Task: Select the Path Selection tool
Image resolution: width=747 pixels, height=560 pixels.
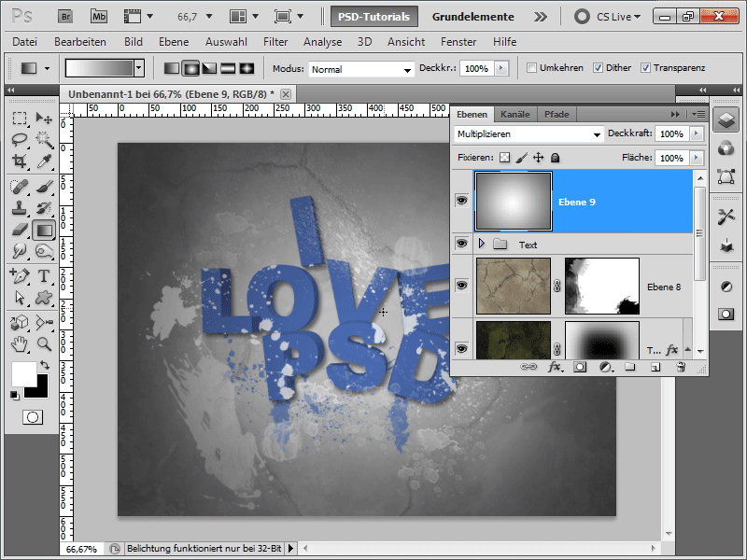Action: coord(20,298)
